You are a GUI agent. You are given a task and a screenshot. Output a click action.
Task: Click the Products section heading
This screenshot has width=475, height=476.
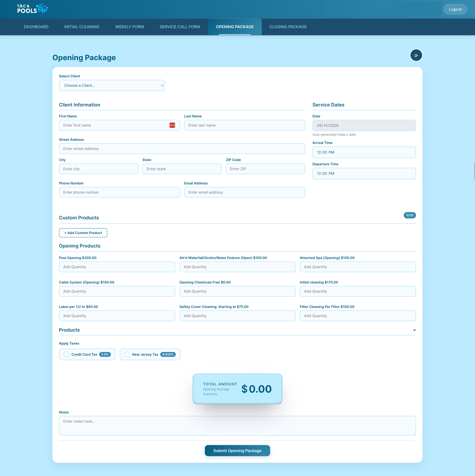[x=69, y=330]
